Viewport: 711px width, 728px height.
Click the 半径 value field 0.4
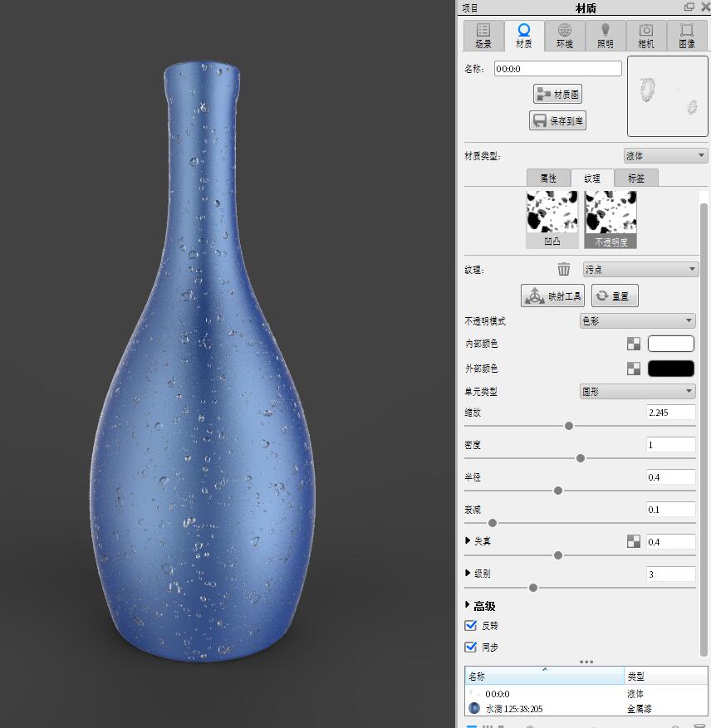point(671,477)
